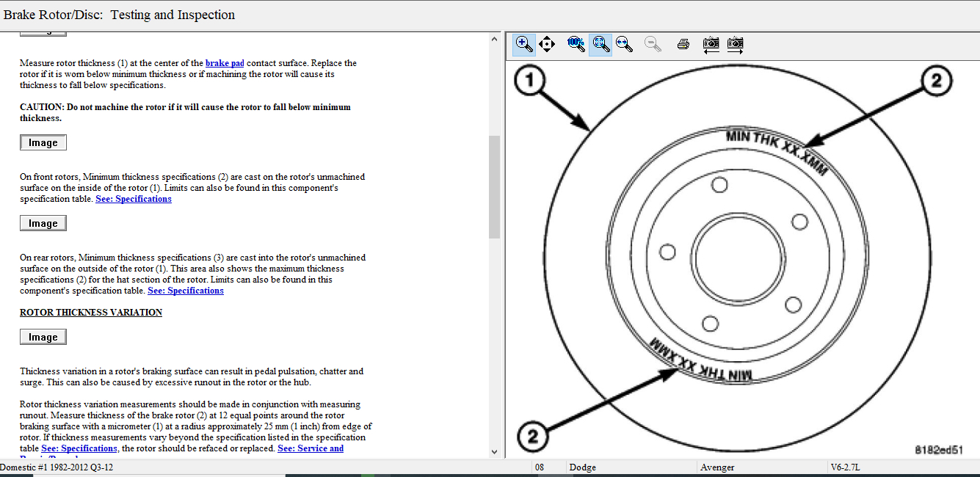Open Image button below the CAUTION note
Viewport: 980px width, 477px height.
coord(43,142)
